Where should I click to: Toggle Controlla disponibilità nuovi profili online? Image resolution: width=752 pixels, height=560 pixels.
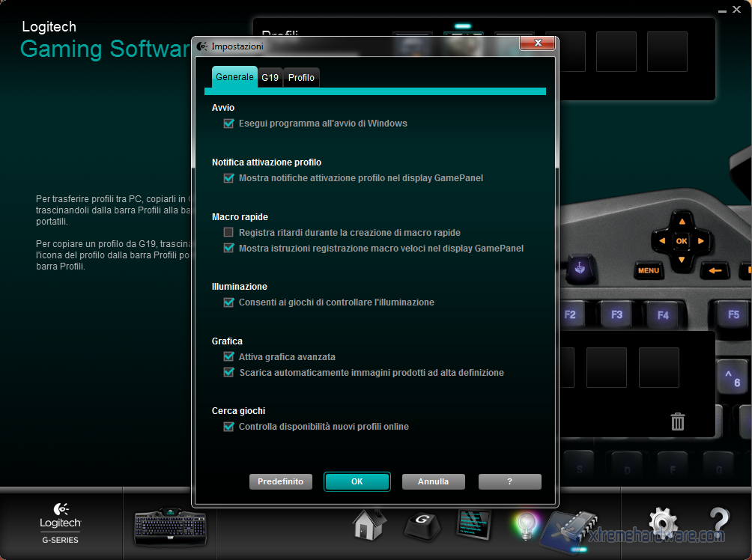tap(229, 427)
